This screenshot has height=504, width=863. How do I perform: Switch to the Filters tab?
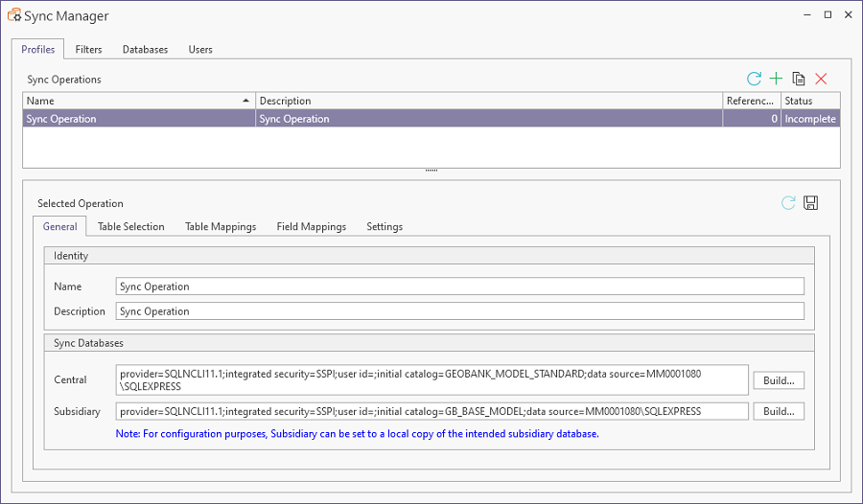tap(88, 50)
